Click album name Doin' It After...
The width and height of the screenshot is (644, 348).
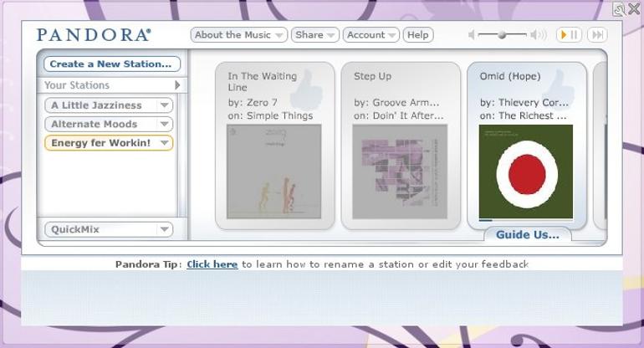click(408, 116)
